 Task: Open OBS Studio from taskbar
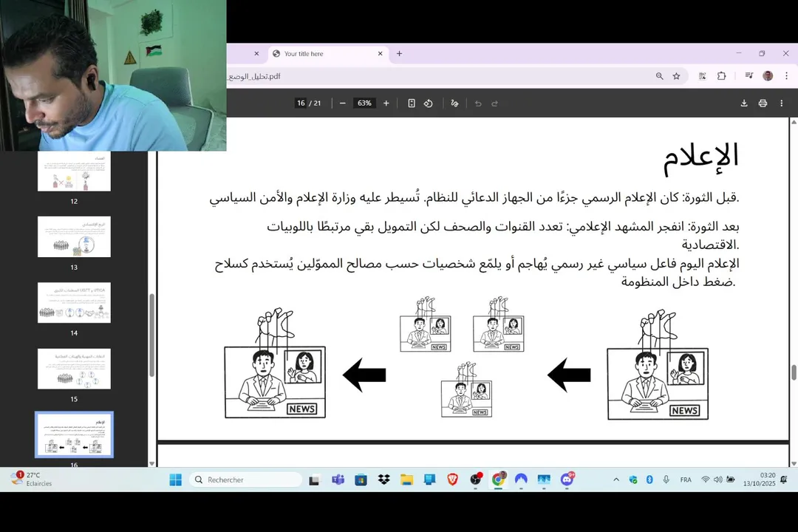point(475,480)
